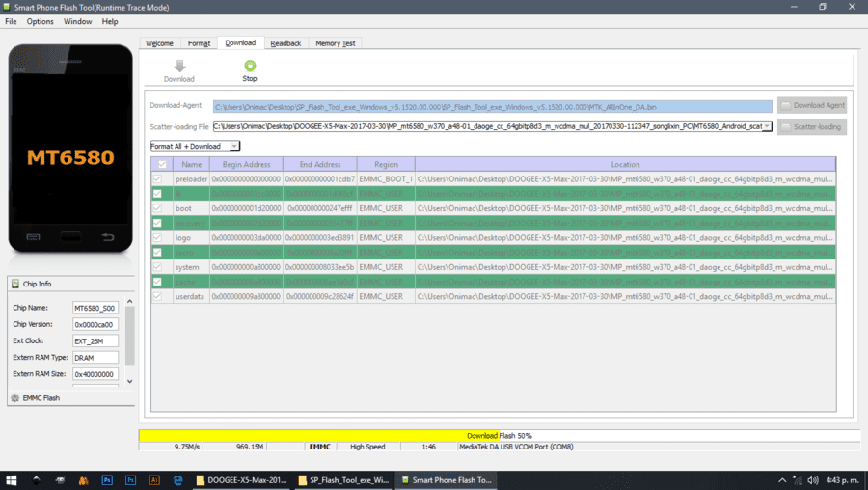Image resolution: width=868 pixels, height=490 pixels.
Task: Click the green Stop icon
Action: [250, 66]
